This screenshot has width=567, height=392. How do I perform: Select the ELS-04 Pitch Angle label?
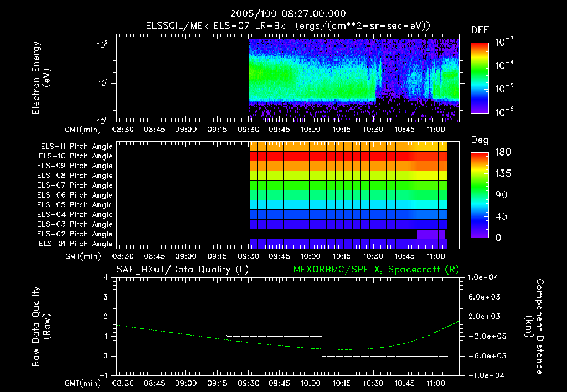(x=75, y=214)
